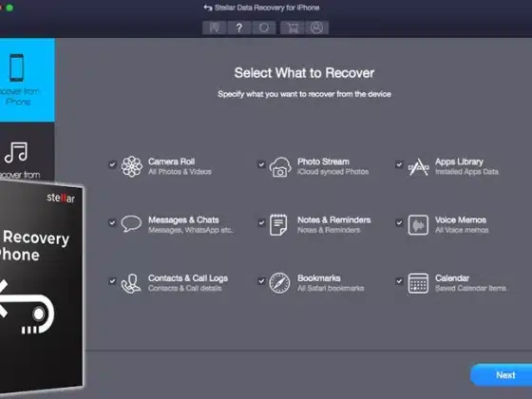This screenshot has width=532, height=399.
Task: Disable the Bookmarks checkbox
Action: click(261, 281)
